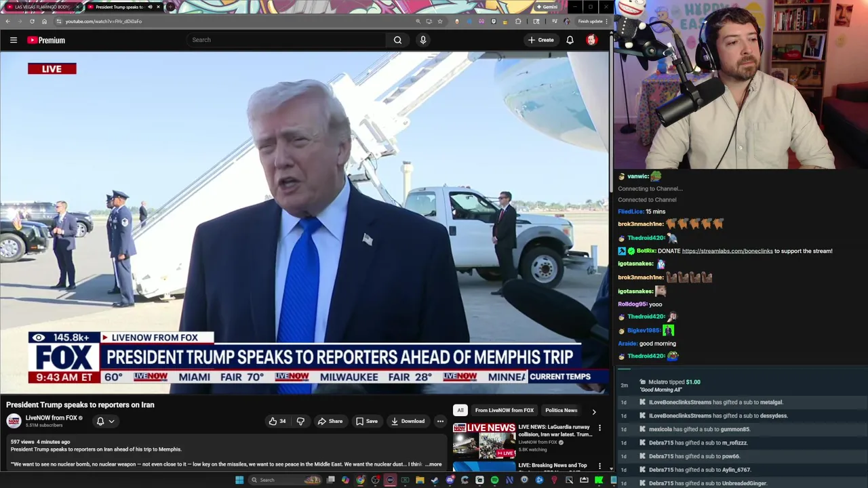Open Spotify from the taskbar
Viewport: 868px width, 488px height.
(x=494, y=481)
